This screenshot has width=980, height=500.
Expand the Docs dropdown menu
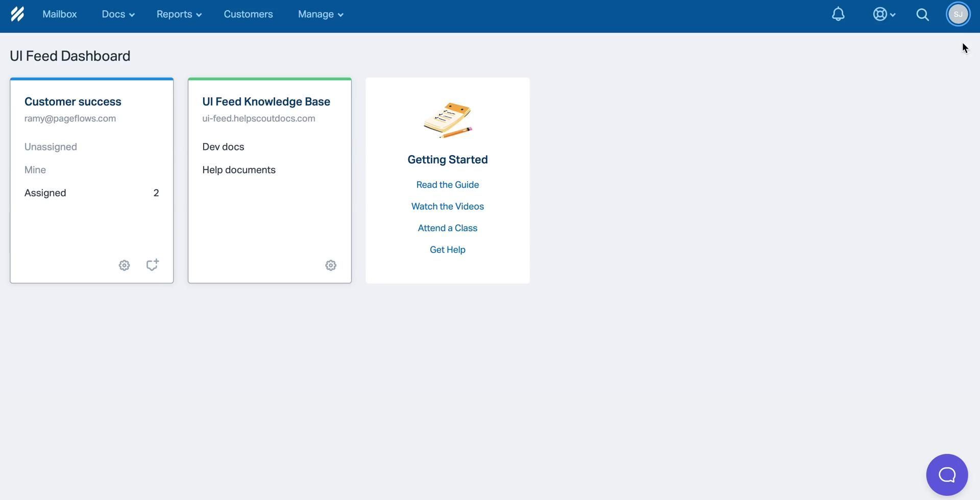pos(118,14)
